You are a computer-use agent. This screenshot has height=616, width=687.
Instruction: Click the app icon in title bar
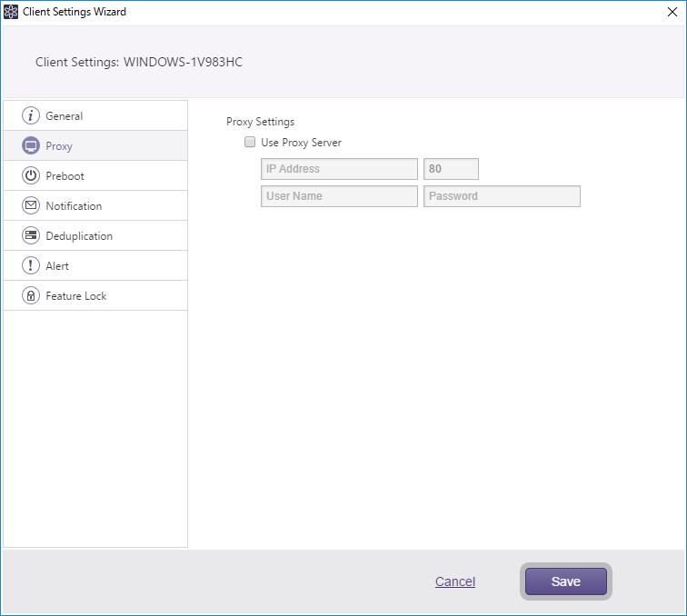click(x=11, y=12)
